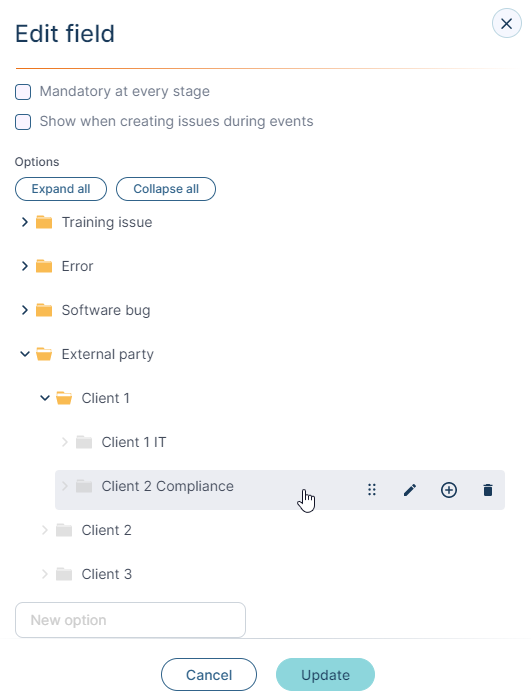Screen dimensions: 531x694
Task: Delete Client 2 Compliance with the trash icon
Action: (x=488, y=490)
